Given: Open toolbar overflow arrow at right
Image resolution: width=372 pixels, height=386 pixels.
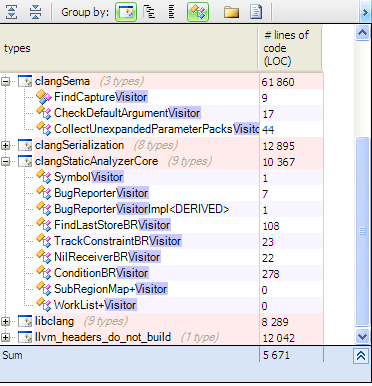Looking at the screenshot, I should [365, 12].
